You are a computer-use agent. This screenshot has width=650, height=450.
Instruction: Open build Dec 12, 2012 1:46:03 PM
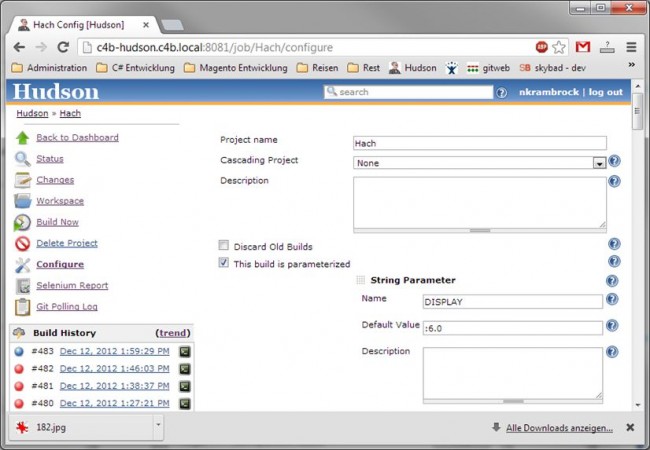[x=114, y=369]
